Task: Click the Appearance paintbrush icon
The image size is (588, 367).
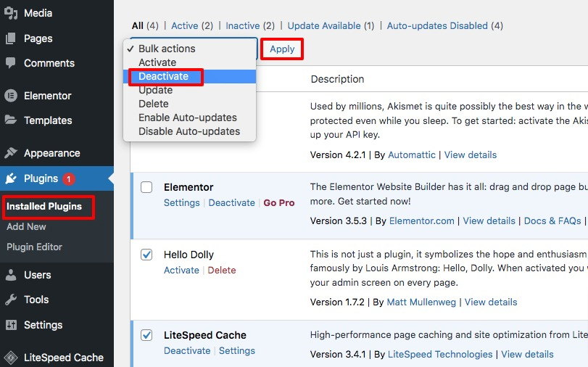Action: pos(11,153)
